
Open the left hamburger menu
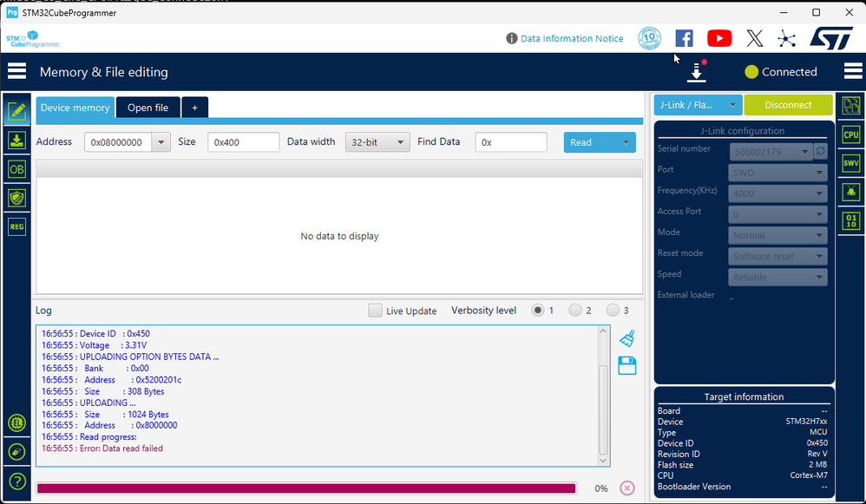(x=16, y=71)
